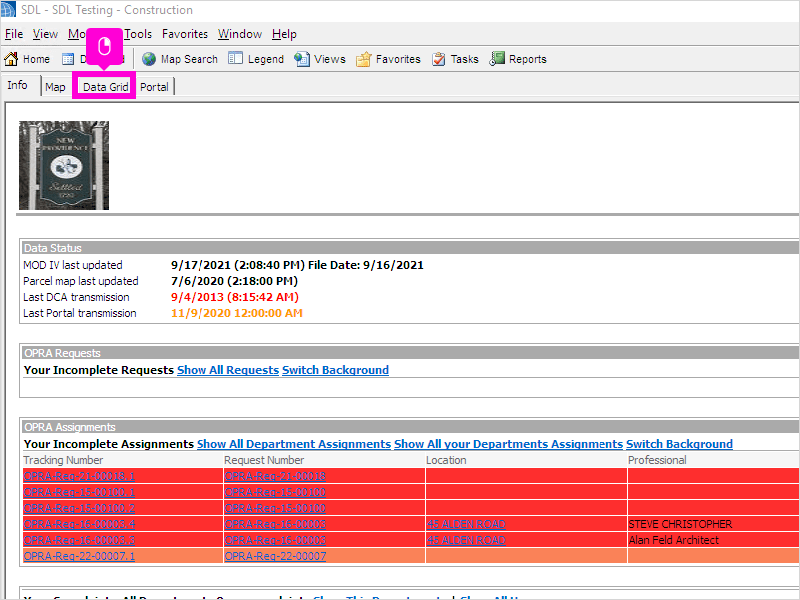The width and height of the screenshot is (800, 600).
Task: Click the Professional column header
Action: (x=657, y=460)
